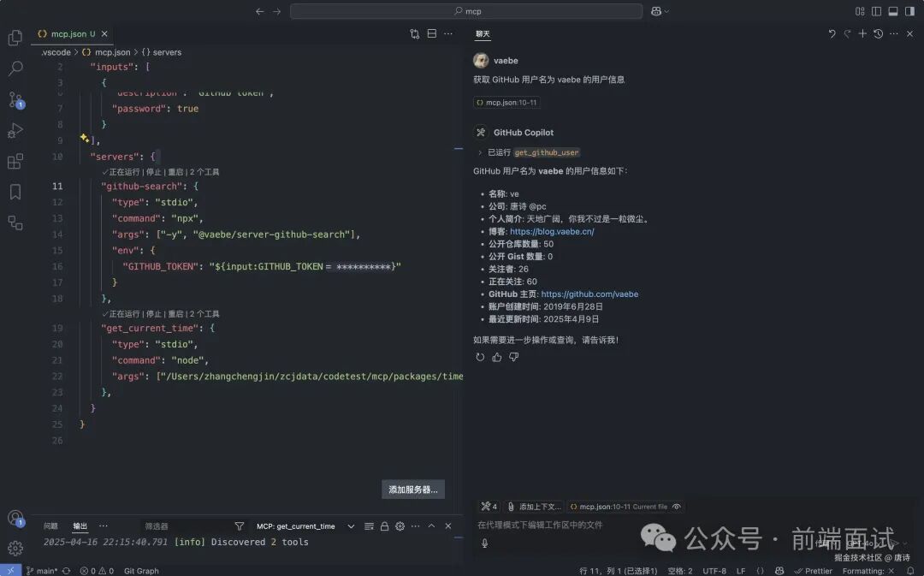Go back with the navigation arrow
This screenshot has height=576, width=924.
259,11
